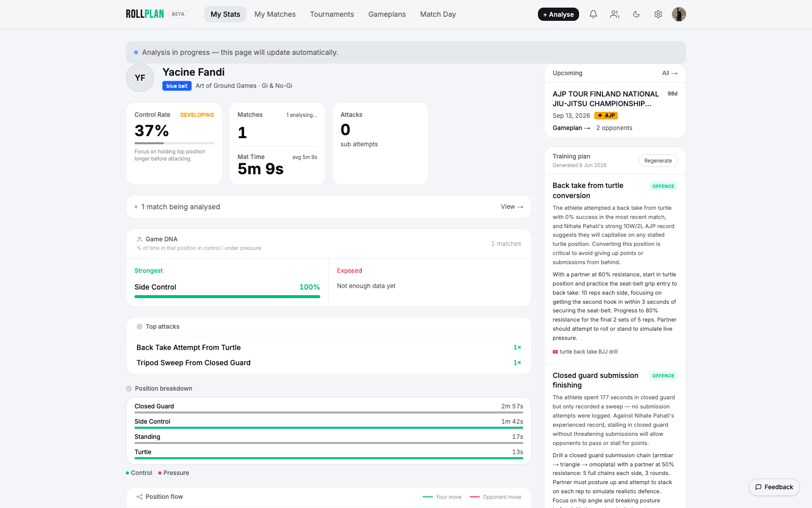This screenshot has width=812, height=508.
Task: Click Tripod Sweep From Closed Guard row
Action: pyautogui.click(x=329, y=363)
